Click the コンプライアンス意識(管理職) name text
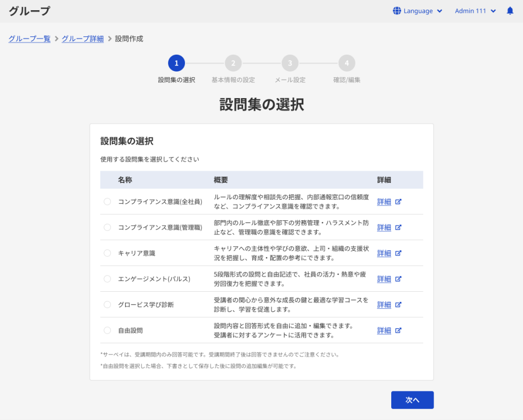Image resolution: width=523 pixels, height=420 pixels. click(160, 227)
